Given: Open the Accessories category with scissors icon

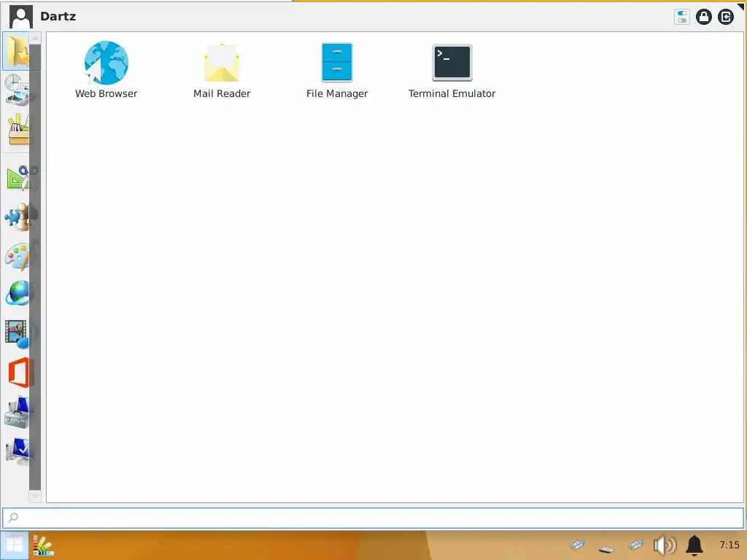Looking at the screenshot, I should pos(18,178).
